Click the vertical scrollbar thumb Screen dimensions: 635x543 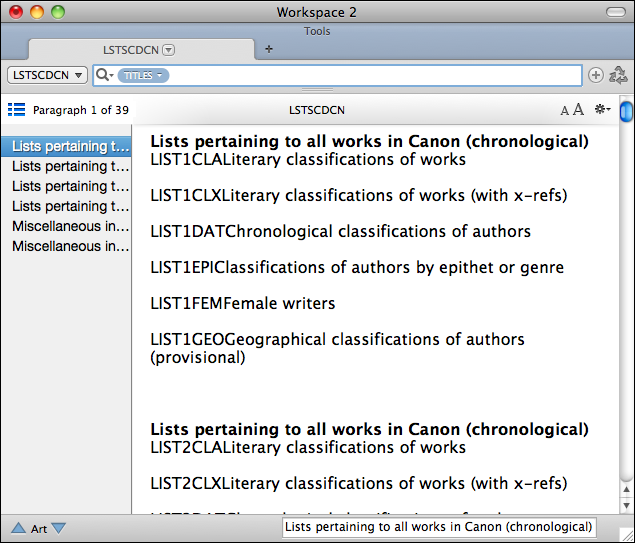[626, 111]
